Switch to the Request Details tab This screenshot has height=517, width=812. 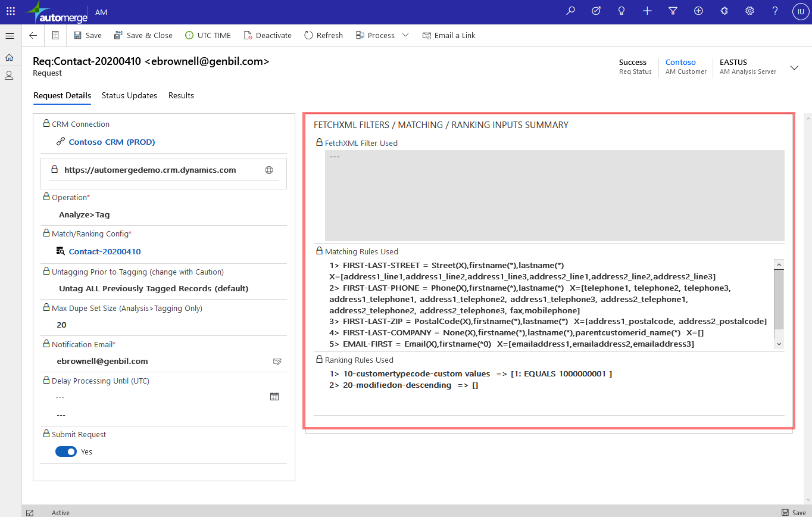(x=62, y=96)
